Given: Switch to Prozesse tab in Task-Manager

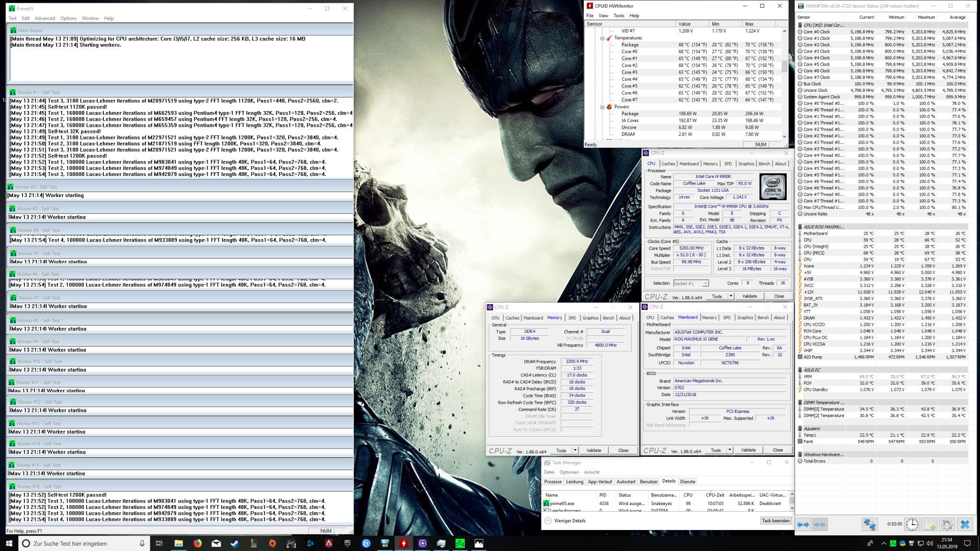Looking at the screenshot, I should [553, 482].
